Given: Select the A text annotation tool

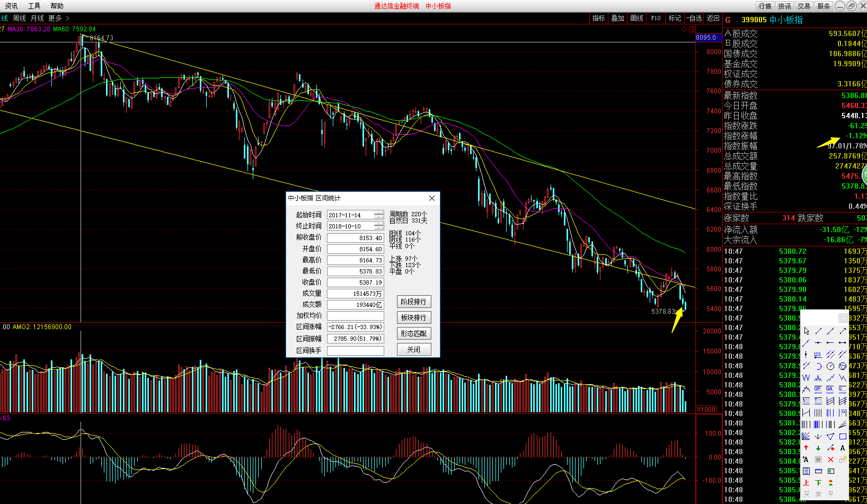Looking at the screenshot, I should [x=843, y=448].
